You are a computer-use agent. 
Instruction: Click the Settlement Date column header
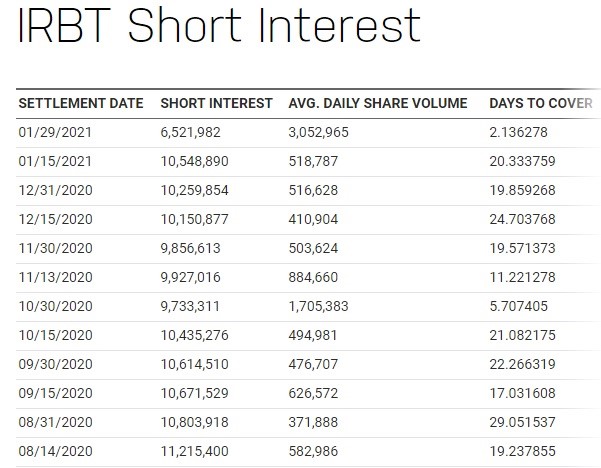[x=81, y=103]
